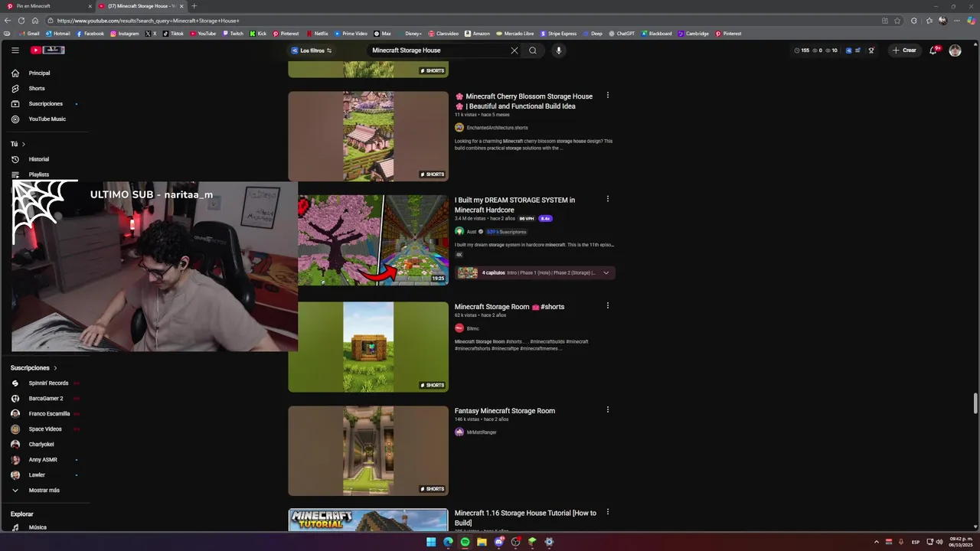Open the Space Videos subscription
Image resolution: width=980 pixels, height=551 pixels.
(x=46, y=429)
